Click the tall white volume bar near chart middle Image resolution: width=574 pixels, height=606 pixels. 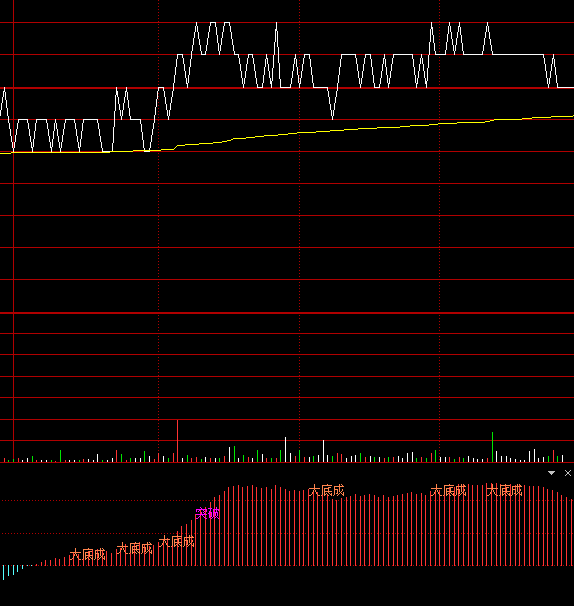point(285,449)
